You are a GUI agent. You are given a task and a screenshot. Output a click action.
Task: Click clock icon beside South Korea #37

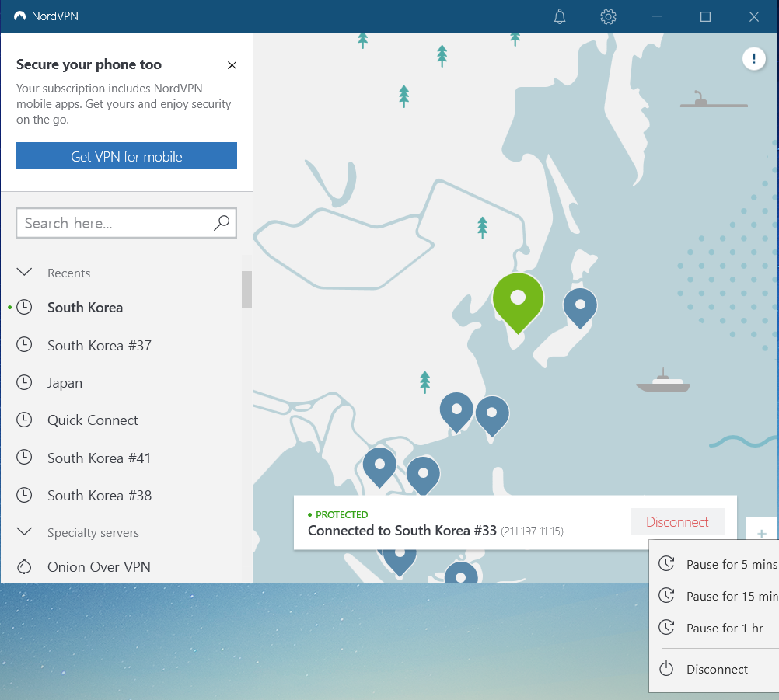pos(24,344)
